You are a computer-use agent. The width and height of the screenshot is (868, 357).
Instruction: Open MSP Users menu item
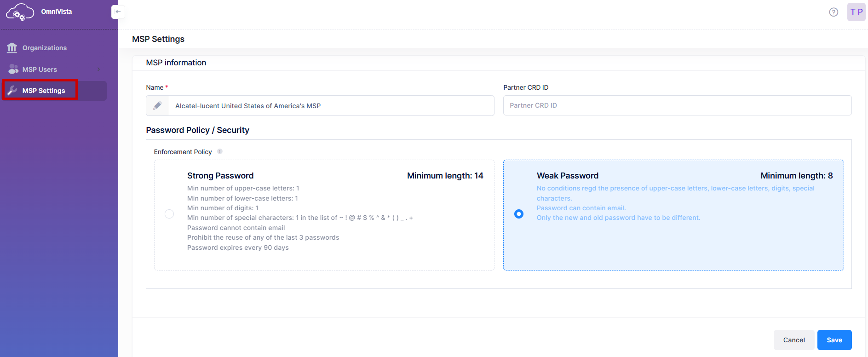(40, 69)
